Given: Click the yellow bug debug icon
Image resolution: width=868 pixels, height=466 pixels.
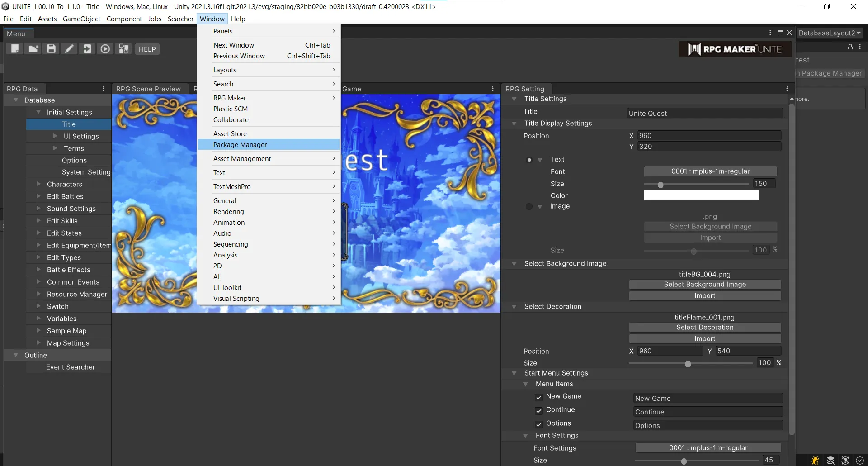Looking at the screenshot, I should point(815,460).
